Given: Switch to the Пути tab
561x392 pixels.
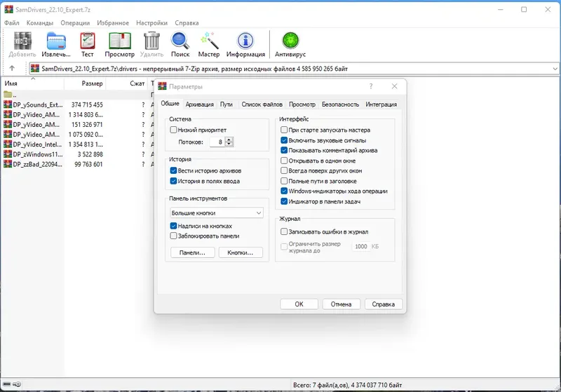Looking at the screenshot, I should [x=226, y=104].
